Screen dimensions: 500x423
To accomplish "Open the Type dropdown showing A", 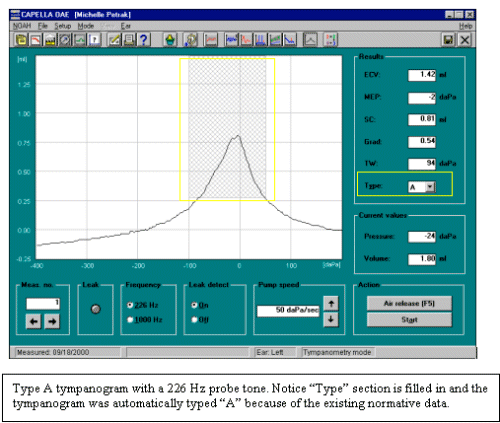I will point(430,187).
